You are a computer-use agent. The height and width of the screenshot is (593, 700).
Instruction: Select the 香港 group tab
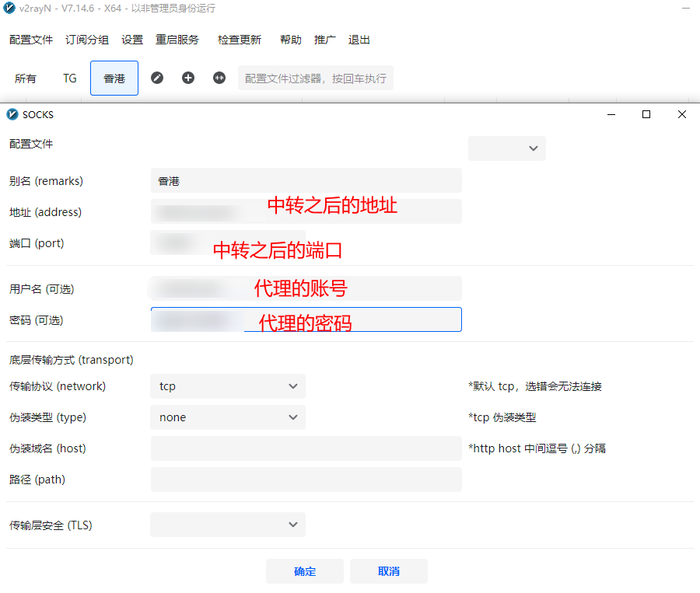114,78
